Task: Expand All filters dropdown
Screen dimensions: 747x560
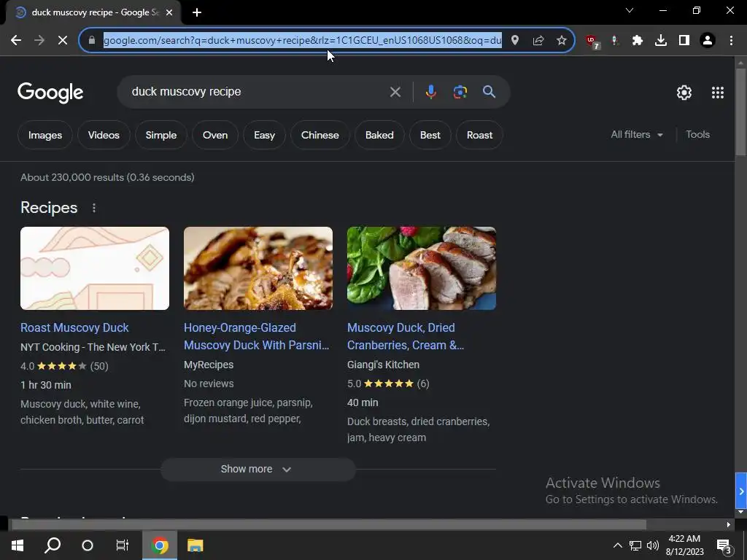Action: tap(636, 135)
